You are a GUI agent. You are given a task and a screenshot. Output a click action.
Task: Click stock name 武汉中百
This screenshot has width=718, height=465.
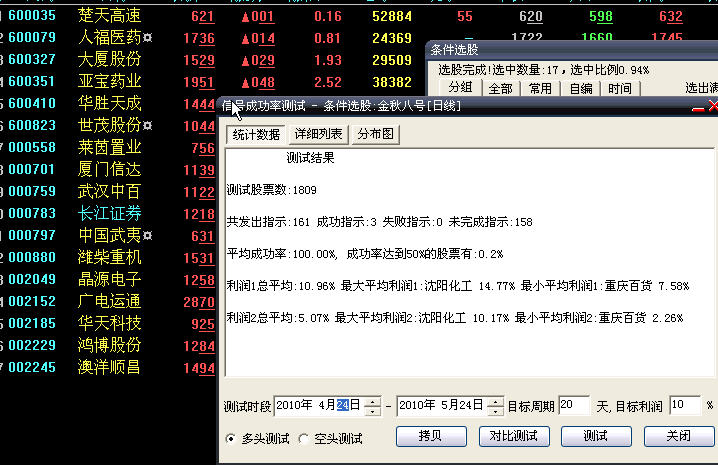coord(109,191)
